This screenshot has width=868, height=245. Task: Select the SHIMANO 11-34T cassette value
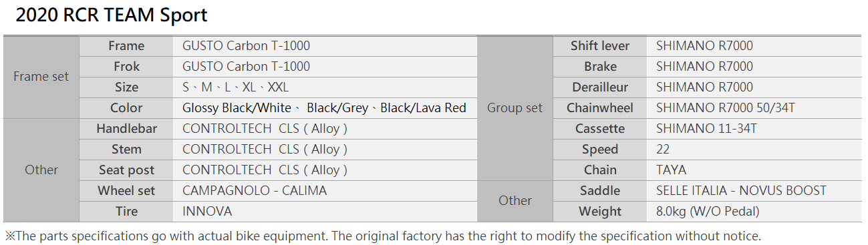[x=706, y=129]
